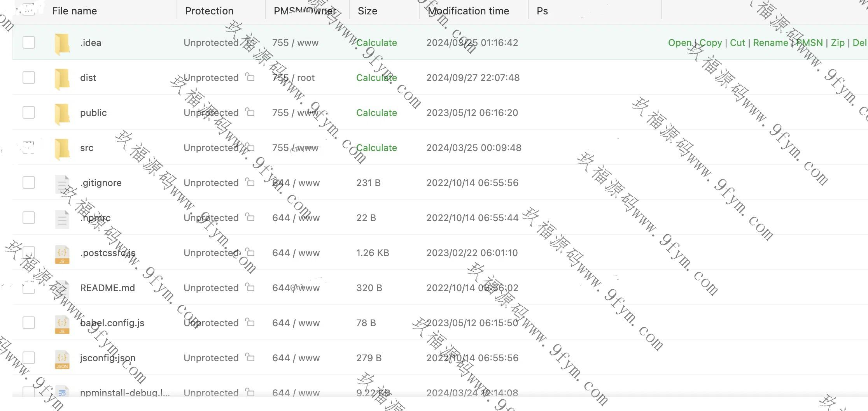
Task: Toggle the lock icon for dist
Action: point(250,77)
